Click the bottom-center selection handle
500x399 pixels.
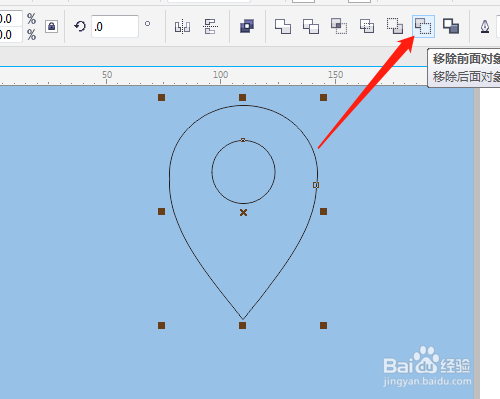point(242,325)
